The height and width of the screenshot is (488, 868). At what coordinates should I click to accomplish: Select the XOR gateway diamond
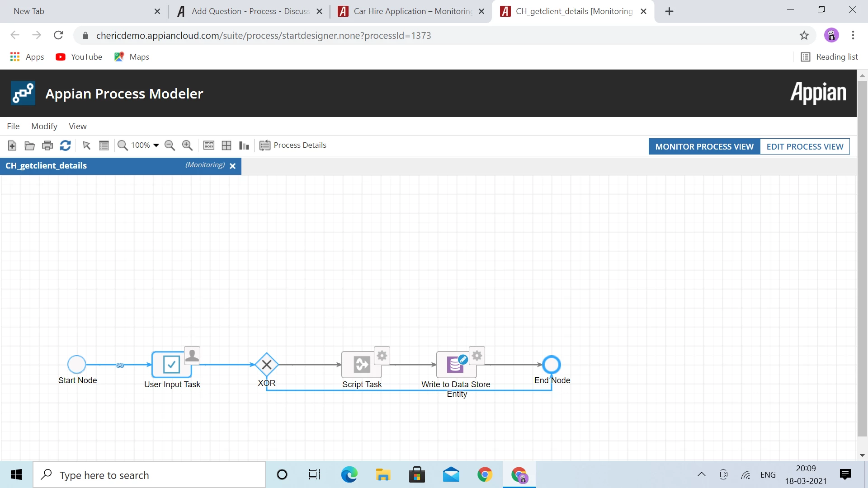[267, 364]
